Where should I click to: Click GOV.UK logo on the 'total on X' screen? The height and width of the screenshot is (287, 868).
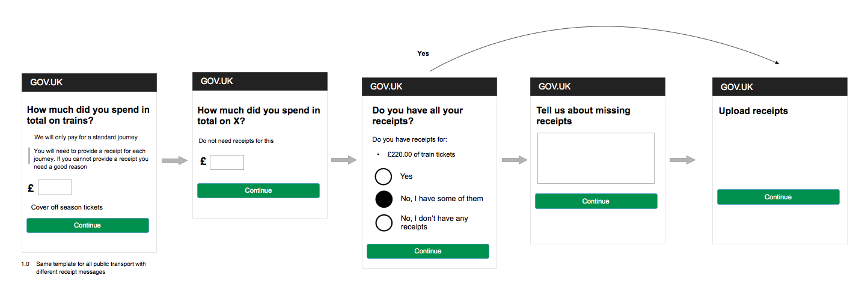[x=217, y=81]
